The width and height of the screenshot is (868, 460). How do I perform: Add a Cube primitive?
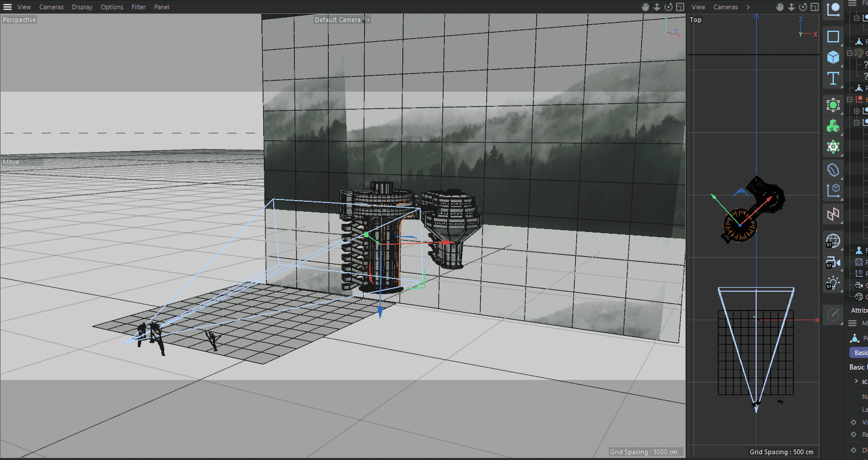pos(833,57)
